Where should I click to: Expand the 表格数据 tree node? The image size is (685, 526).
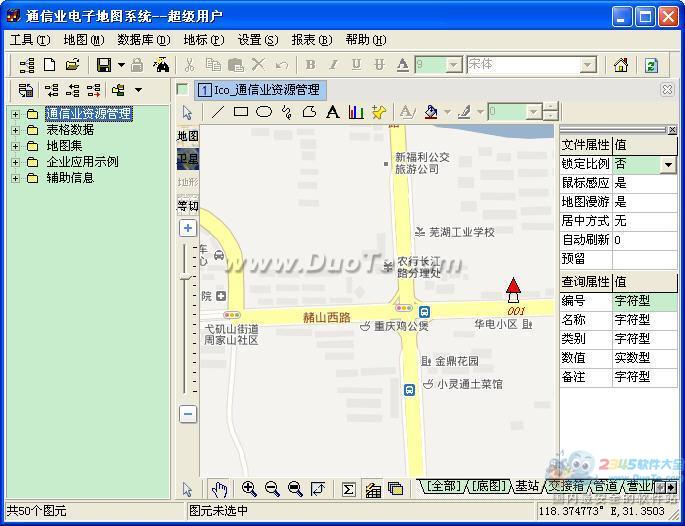click(x=15, y=130)
